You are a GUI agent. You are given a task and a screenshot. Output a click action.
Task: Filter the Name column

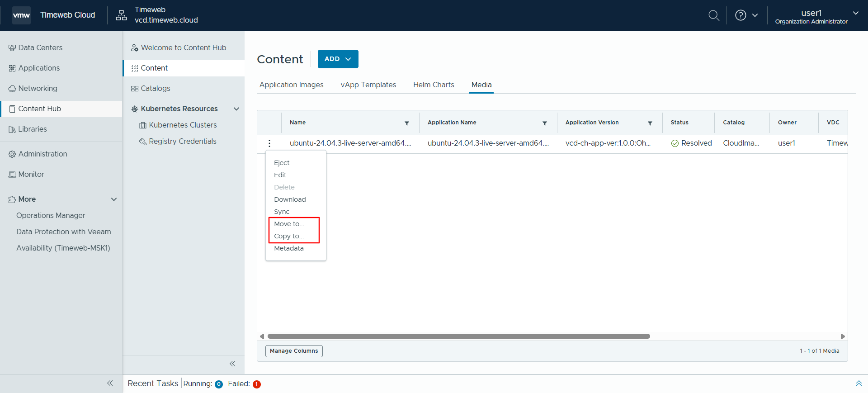[407, 123]
